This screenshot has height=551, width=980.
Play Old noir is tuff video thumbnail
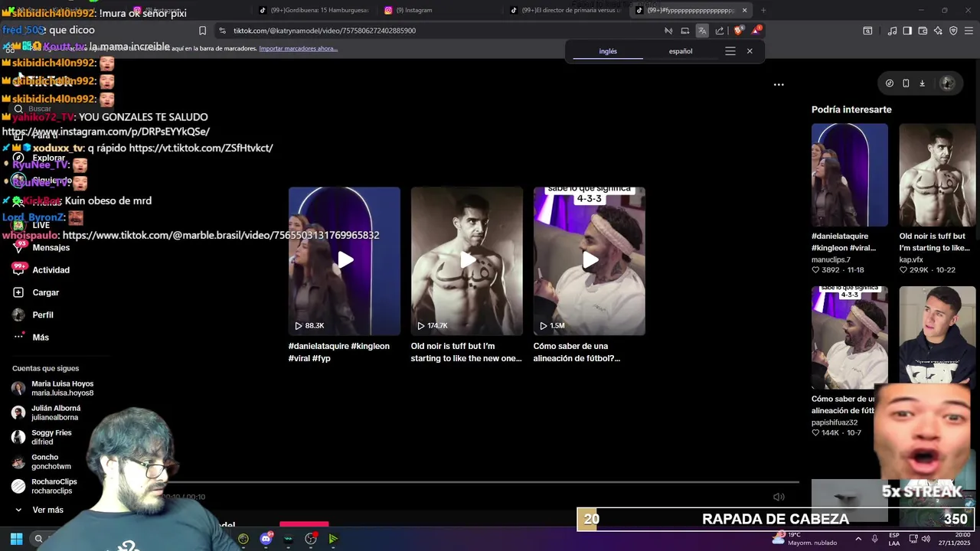click(x=467, y=261)
